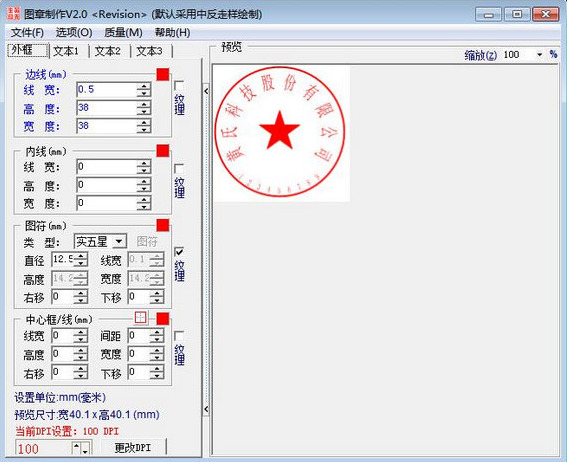Click the lower collapse arrow on the panel divider
Viewport: 567px width, 462px height.
(x=206, y=409)
